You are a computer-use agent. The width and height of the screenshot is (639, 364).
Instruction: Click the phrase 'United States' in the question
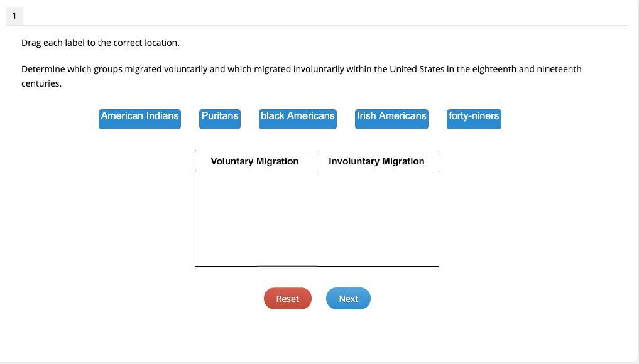point(417,69)
